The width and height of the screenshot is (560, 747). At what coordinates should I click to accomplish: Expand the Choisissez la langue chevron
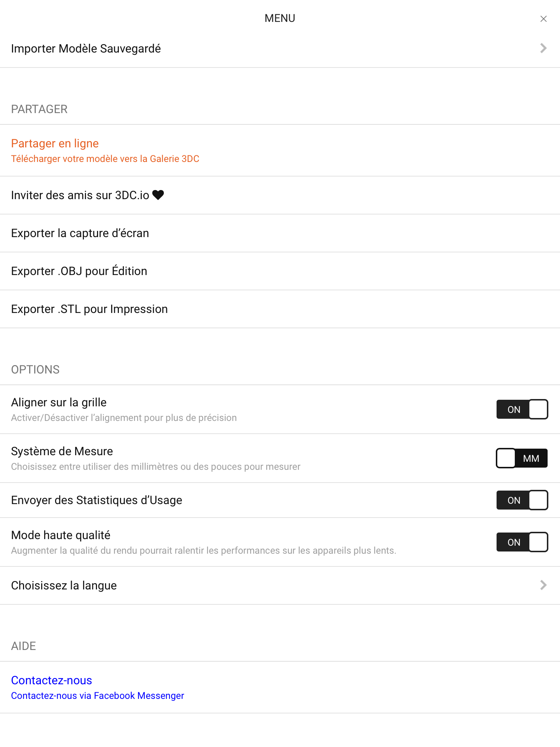tap(543, 585)
